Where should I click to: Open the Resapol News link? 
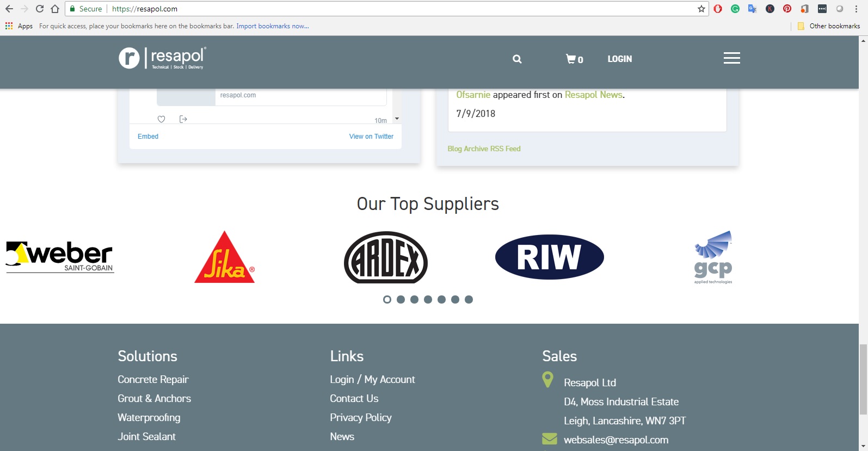(x=593, y=95)
